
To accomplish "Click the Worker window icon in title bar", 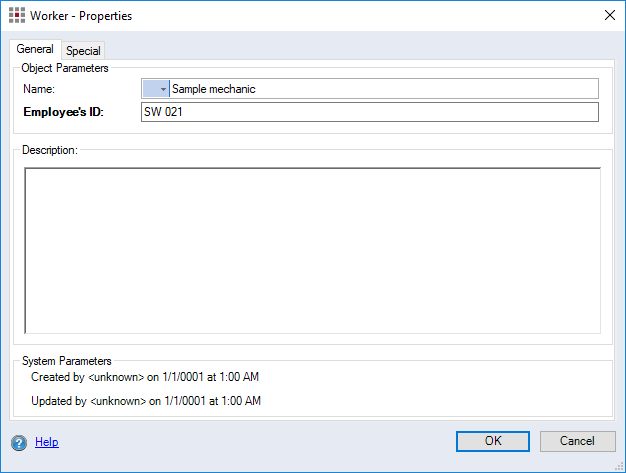I will (x=16, y=16).
